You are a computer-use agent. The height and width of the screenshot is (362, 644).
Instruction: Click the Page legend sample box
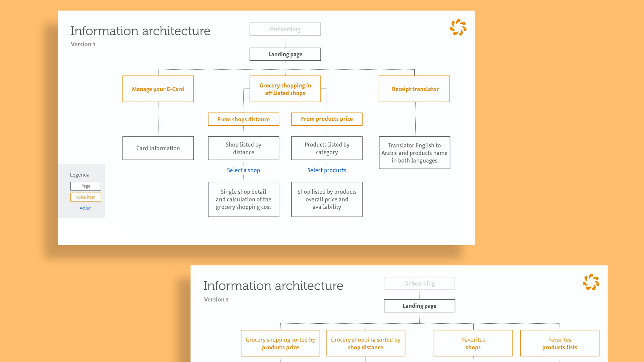click(86, 186)
